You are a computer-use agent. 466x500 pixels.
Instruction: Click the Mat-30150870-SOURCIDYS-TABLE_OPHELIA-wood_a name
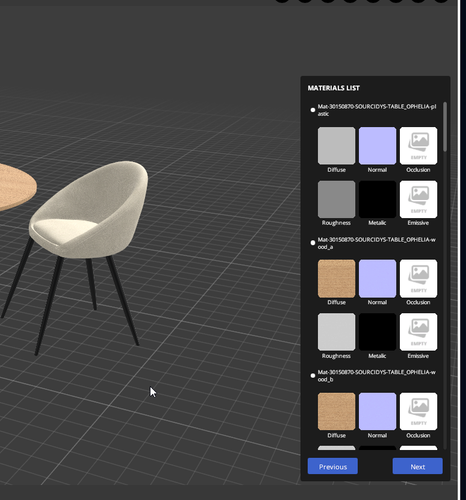[x=377, y=243]
